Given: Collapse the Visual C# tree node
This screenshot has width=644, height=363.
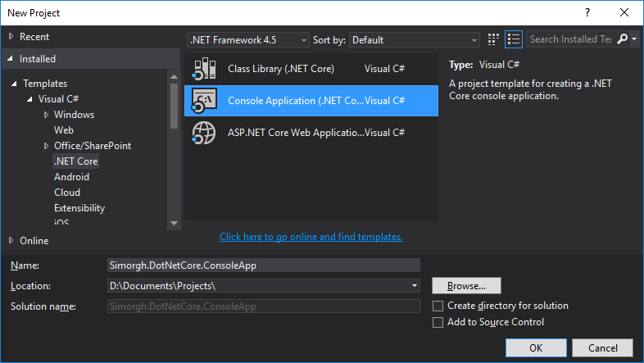Looking at the screenshot, I should pos(29,99).
